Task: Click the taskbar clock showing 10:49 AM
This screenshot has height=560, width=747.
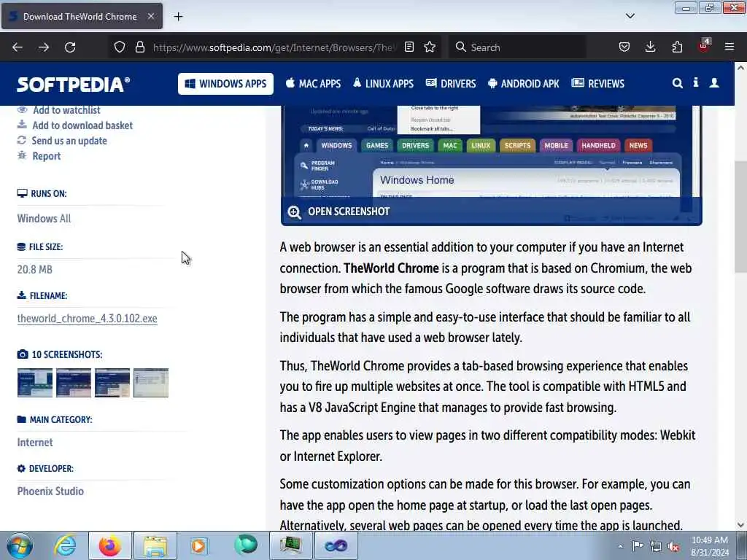Action: 710,546
